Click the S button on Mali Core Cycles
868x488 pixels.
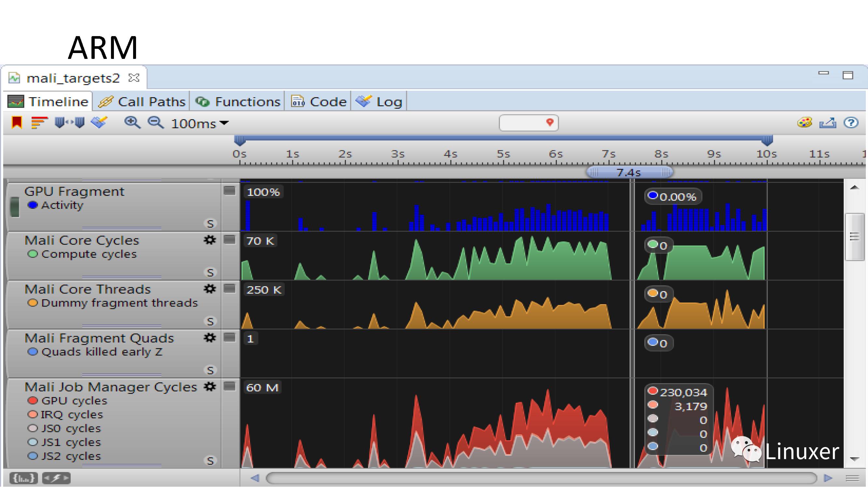(x=210, y=272)
